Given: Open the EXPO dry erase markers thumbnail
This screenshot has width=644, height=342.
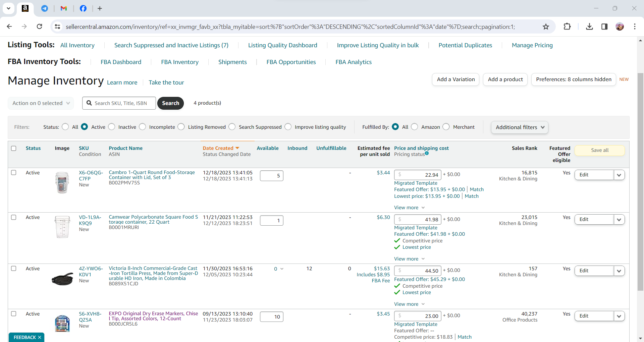Looking at the screenshot, I should [x=62, y=323].
